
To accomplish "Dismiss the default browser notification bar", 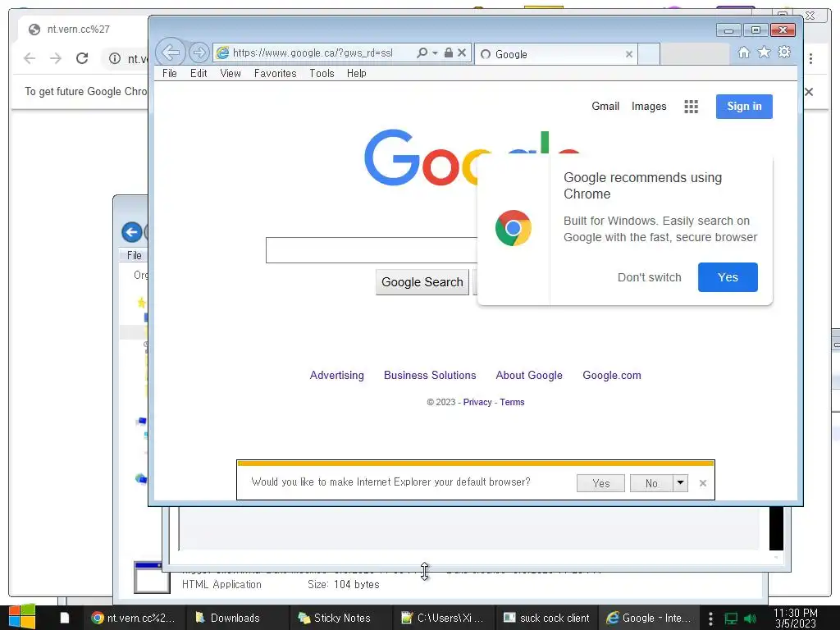I will (703, 483).
